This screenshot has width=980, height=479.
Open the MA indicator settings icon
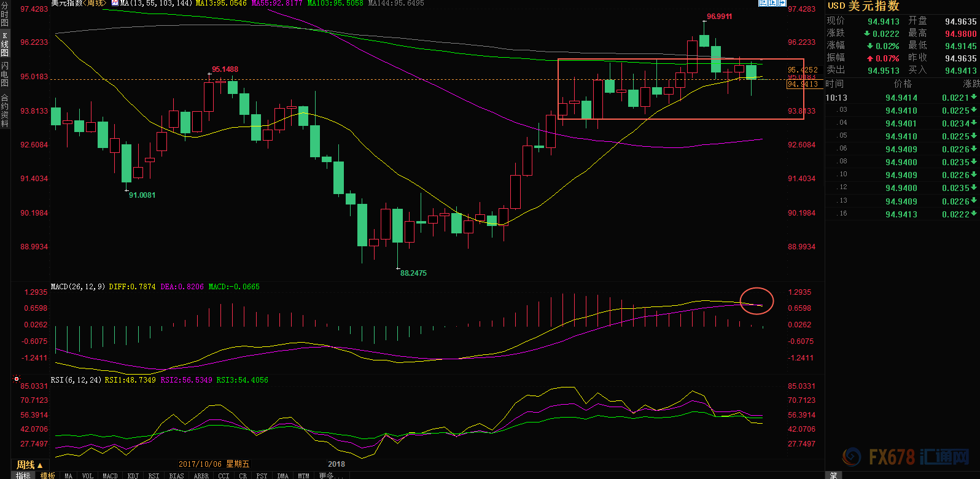[115, 3]
